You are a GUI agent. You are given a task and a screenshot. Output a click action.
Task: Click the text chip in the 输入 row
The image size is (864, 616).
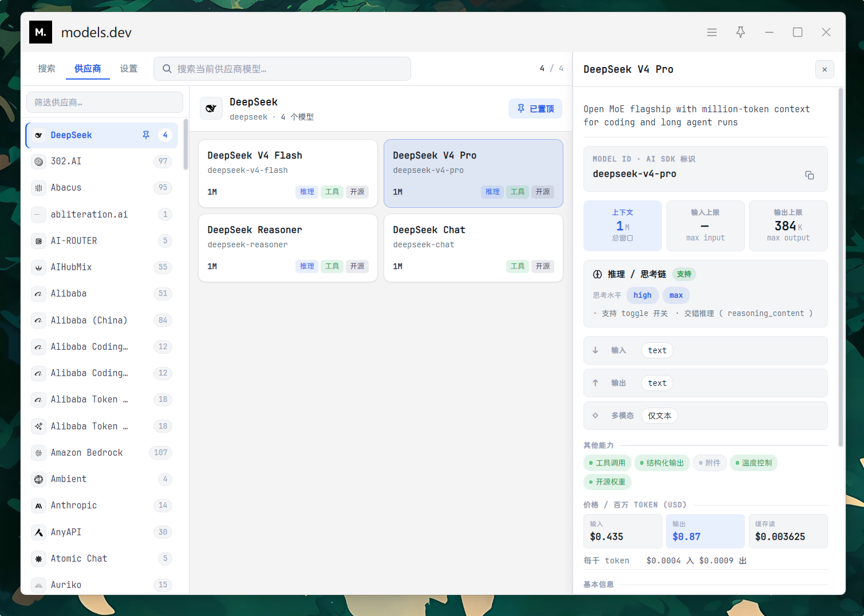[657, 350]
